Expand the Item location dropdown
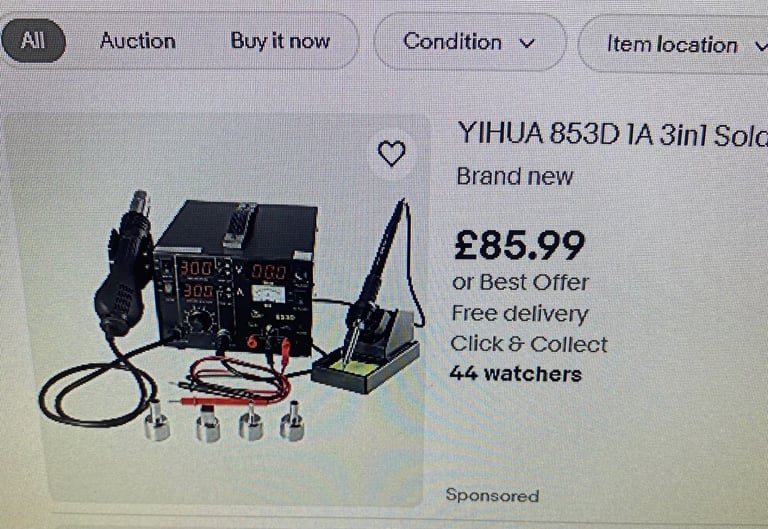The image size is (768, 529). [x=673, y=45]
